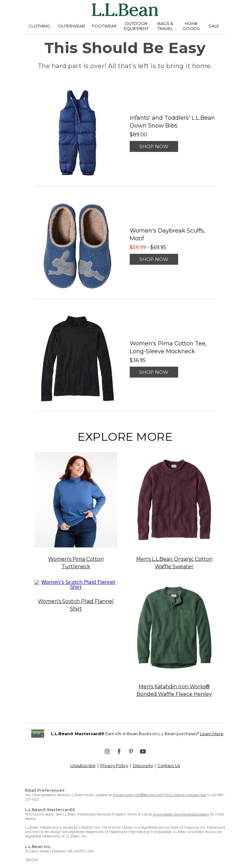The width and height of the screenshot is (250, 868).
Task: Open the Facebook social icon
Action: pos(119,751)
